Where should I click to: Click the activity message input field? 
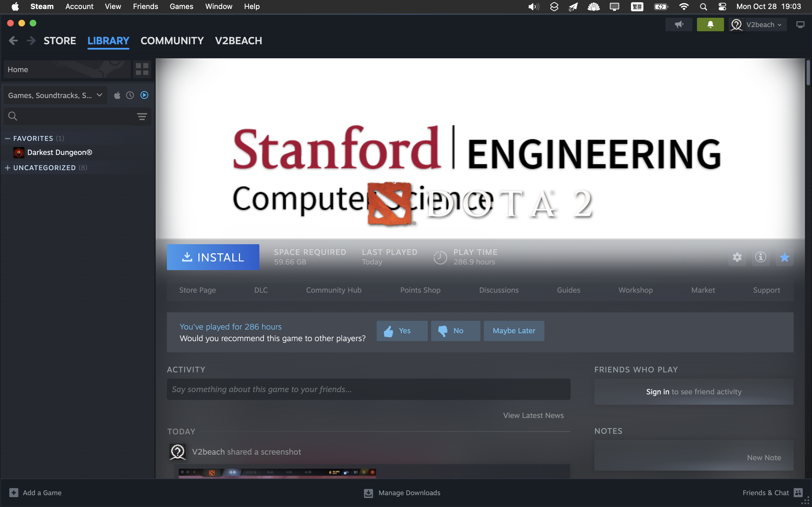pyautogui.click(x=368, y=389)
